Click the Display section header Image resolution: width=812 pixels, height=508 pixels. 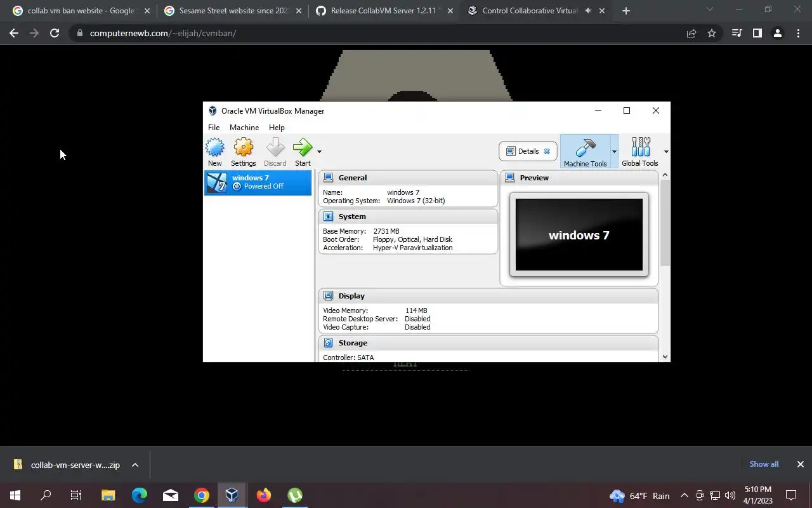click(488, 296)
